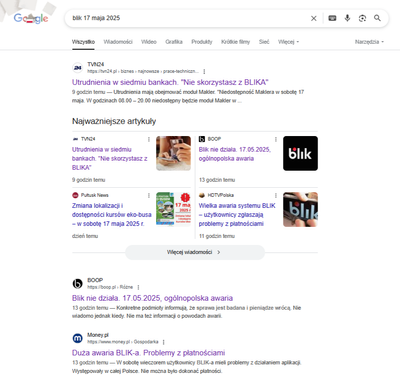400x382 pixels.
Task: Open BOOP result 'Blik nie działa. 17.05.2025'
Action: pos(152,298)
